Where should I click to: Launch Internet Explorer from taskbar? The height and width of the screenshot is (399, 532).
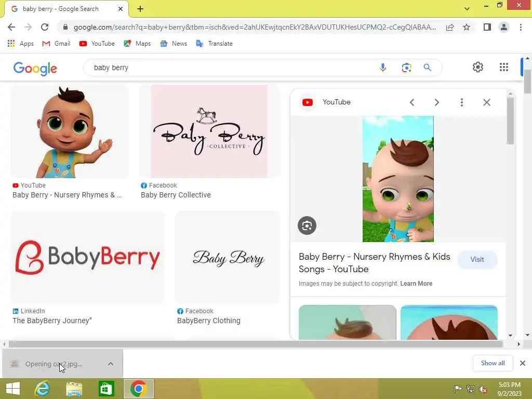pos(43,389)
